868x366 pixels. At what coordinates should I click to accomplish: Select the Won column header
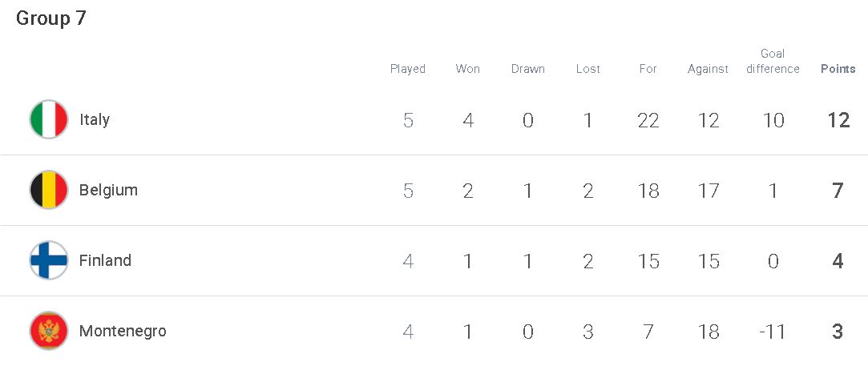pyautogui.click(x=468, y=69)
